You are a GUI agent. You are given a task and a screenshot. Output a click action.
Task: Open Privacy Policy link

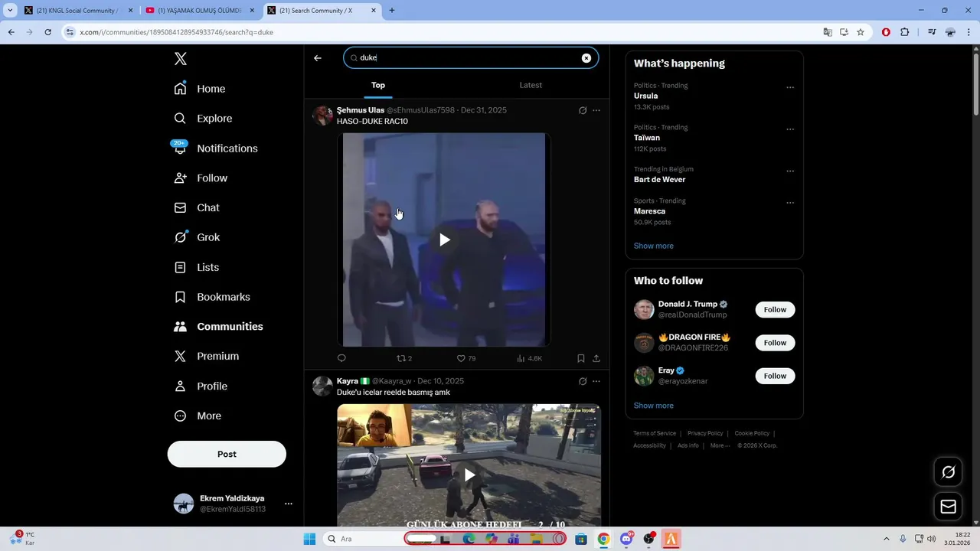(705, 434)
